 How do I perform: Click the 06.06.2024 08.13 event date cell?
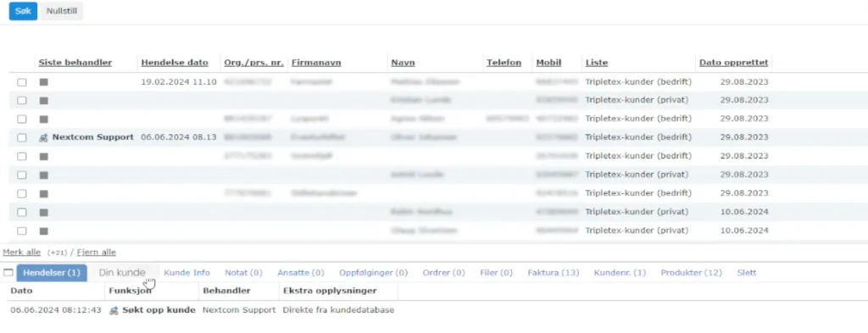(x=179, y=137)
